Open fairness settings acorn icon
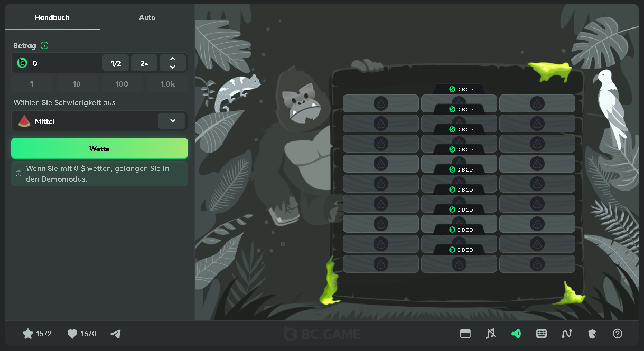The width and height of the screenshot is (644, 351). pos(592,334)
